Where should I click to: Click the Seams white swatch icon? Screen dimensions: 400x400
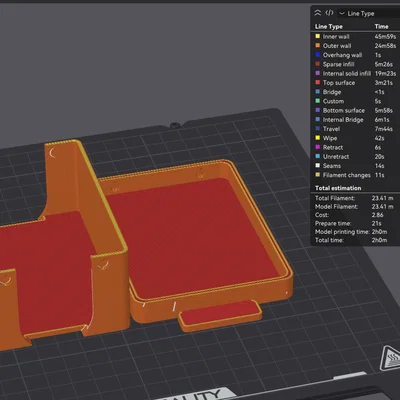(318, 165)
